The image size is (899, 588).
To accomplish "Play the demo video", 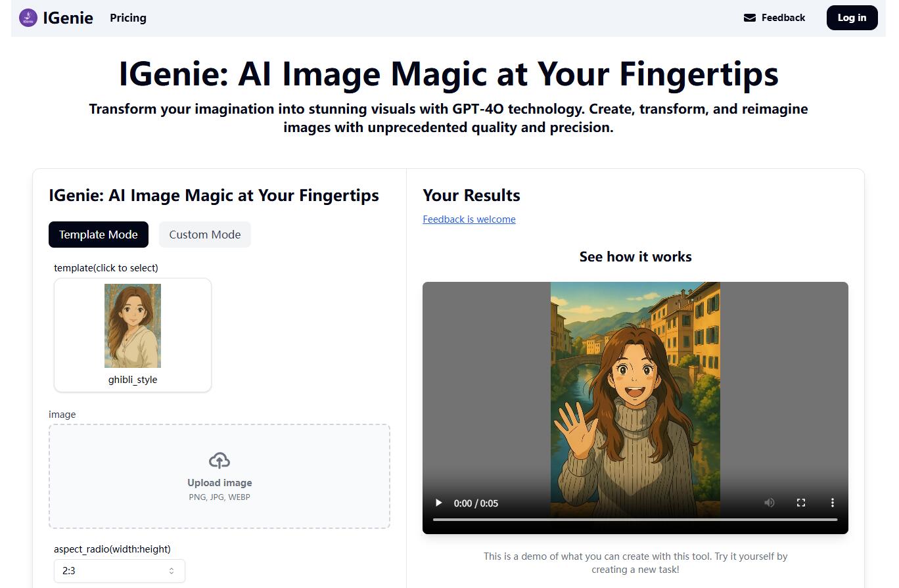I will tap(438, 503).
